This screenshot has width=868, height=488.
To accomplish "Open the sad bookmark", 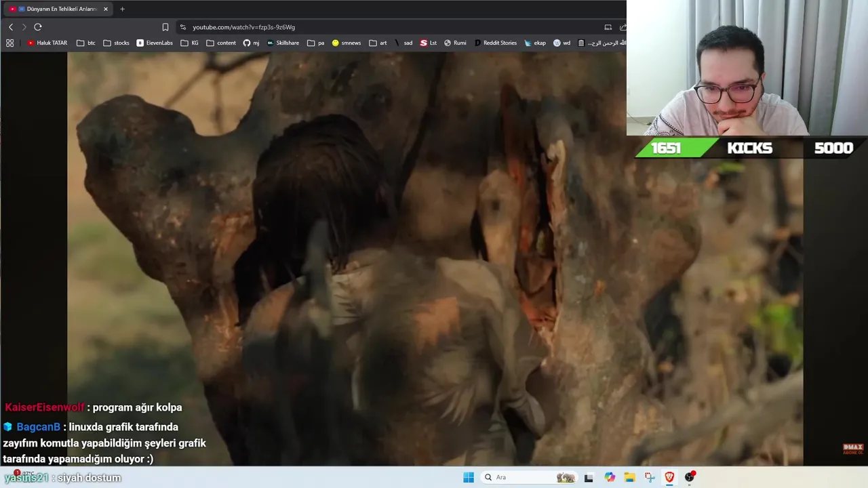I will coord(403,43).
